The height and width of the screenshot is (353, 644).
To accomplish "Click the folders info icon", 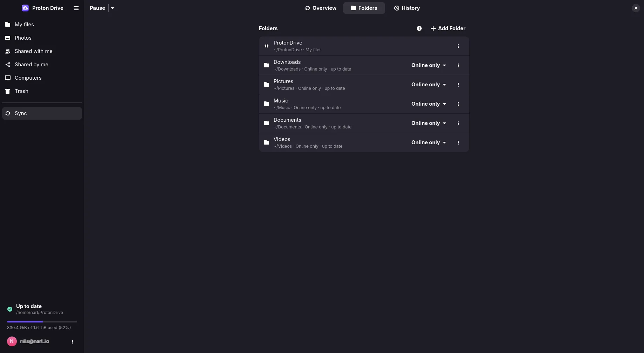I will pos(419,28).
